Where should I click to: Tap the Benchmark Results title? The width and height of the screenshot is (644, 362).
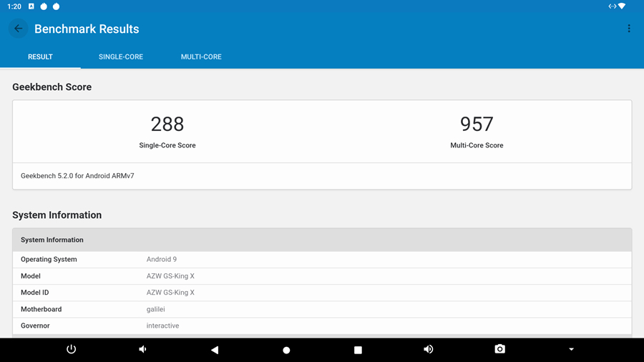[87, 29]
